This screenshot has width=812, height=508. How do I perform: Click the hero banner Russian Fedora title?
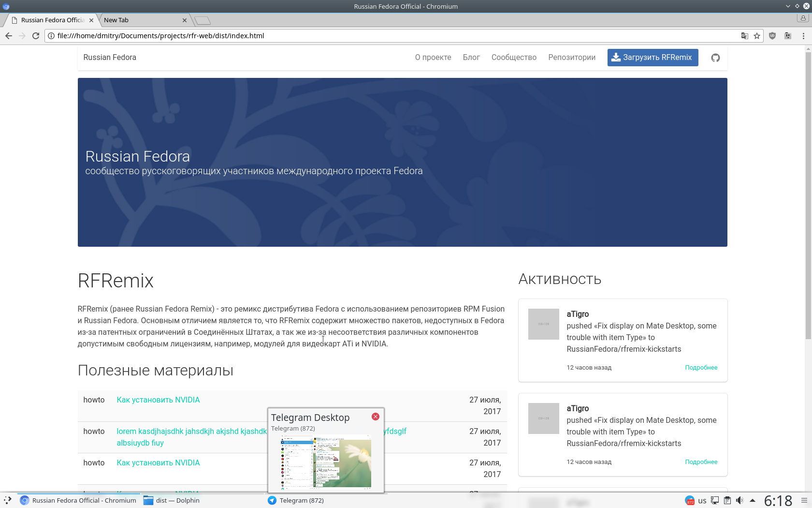pyautogui.click(x=138, y=156)
